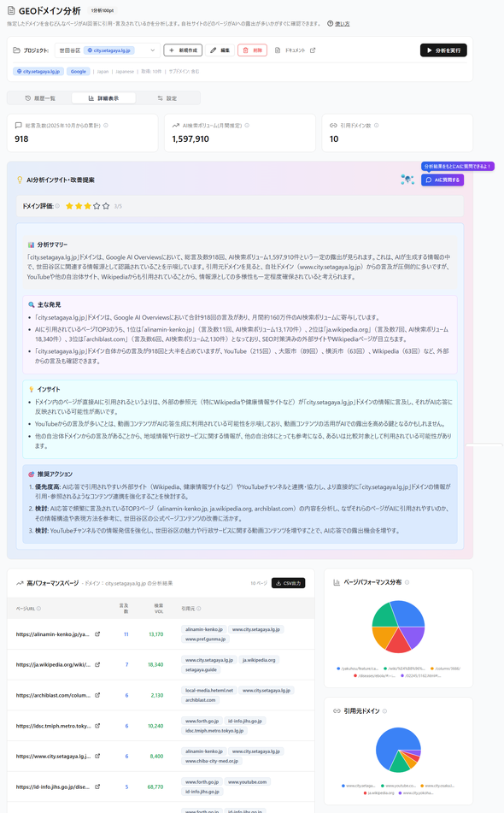Screen dimensions: 504x813
Task: Click the red 削除 trash button
Action: 252,50
